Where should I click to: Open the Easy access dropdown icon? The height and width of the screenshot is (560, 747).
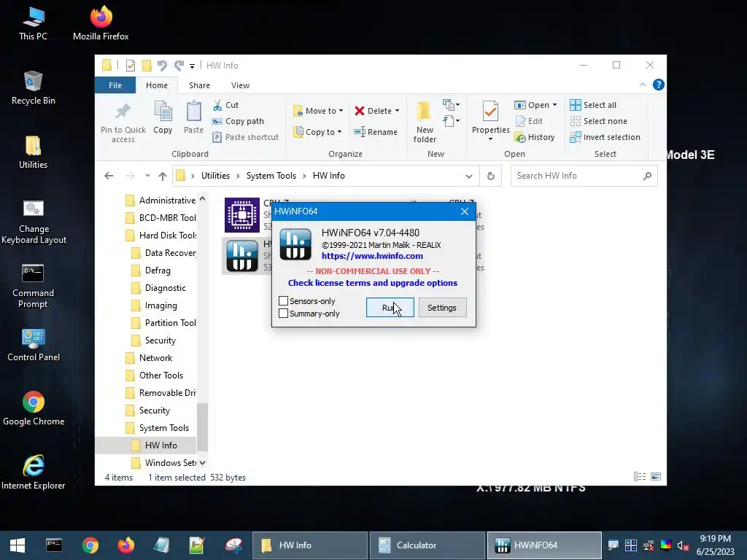click(x=451, y=121)
